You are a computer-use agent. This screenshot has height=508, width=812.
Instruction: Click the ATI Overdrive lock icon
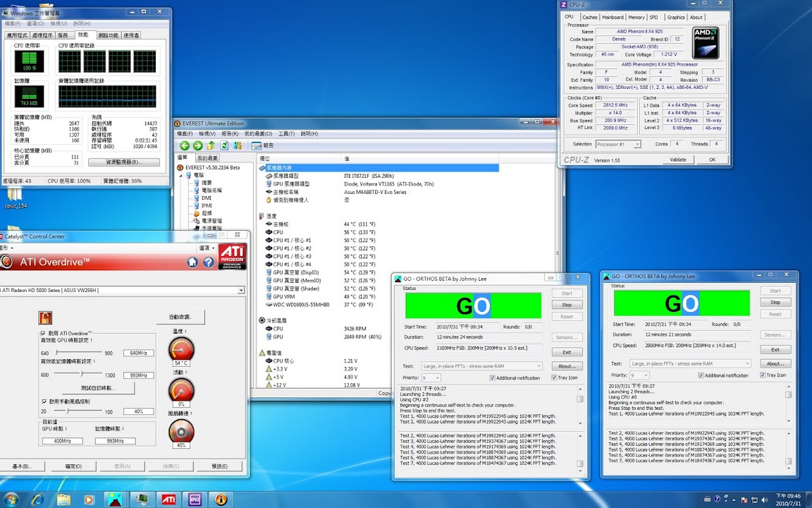click(x=46, y=317)
